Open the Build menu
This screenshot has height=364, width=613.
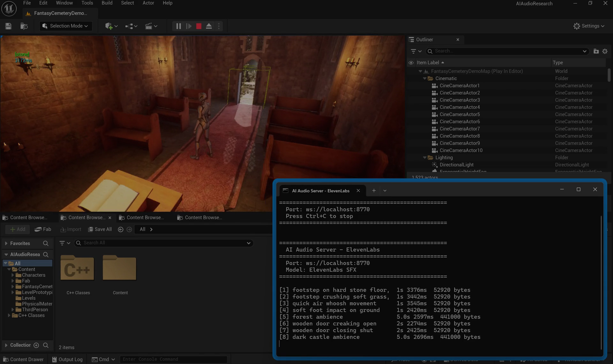107,3
